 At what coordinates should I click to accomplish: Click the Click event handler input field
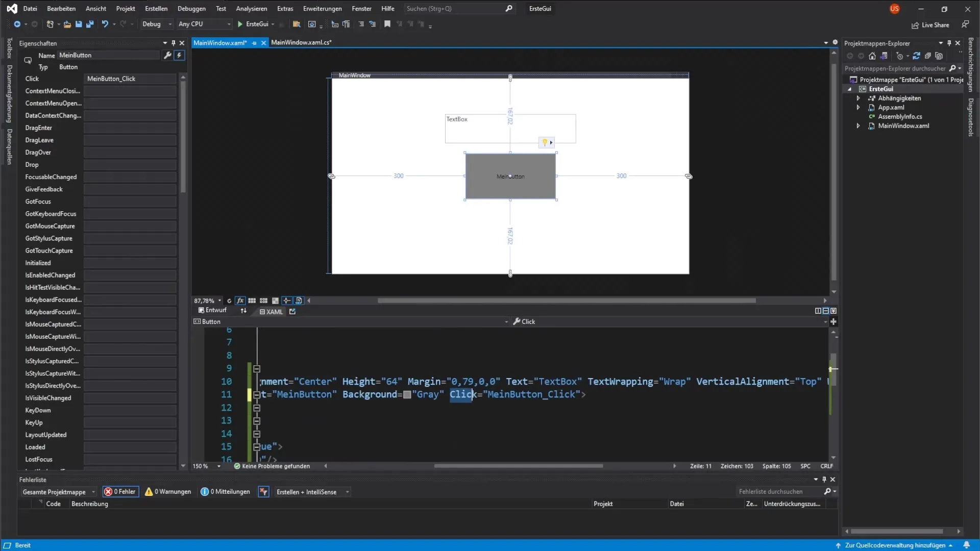[x=130, y=79]
